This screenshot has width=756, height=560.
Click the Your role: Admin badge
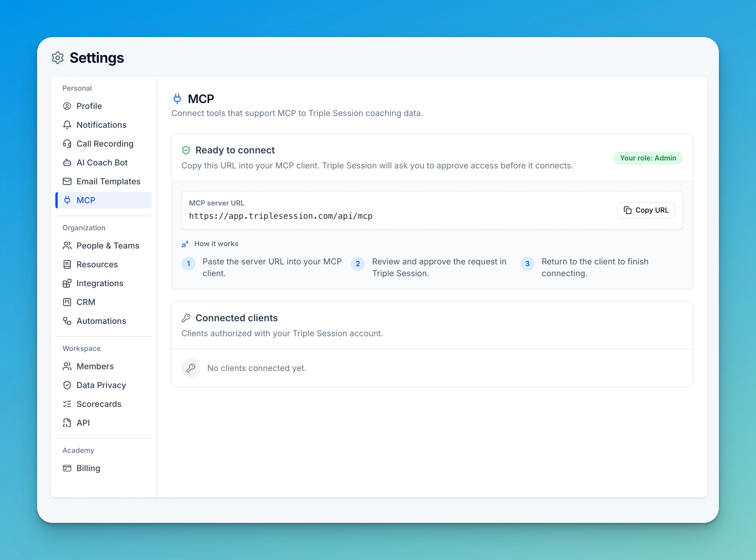click(648, 158)
